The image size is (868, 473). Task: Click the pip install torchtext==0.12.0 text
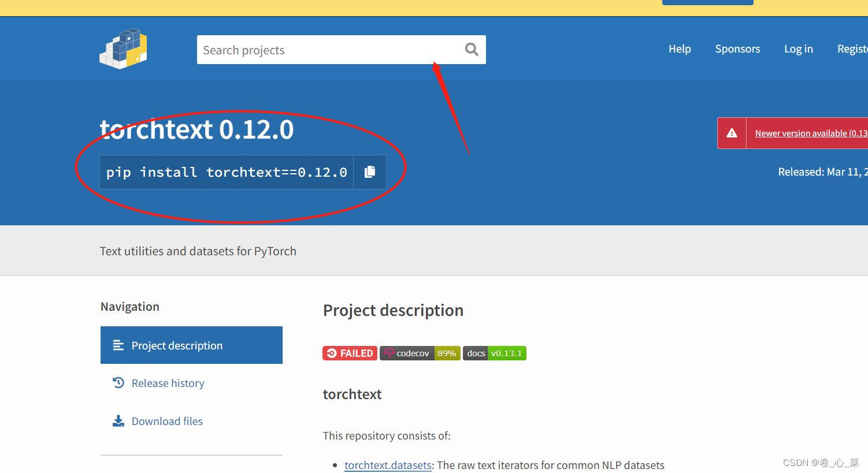point(227,172)
